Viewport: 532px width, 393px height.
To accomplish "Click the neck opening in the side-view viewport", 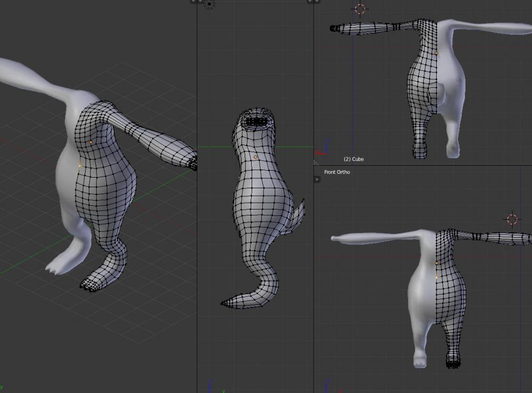I will click(x=256, y=121).
